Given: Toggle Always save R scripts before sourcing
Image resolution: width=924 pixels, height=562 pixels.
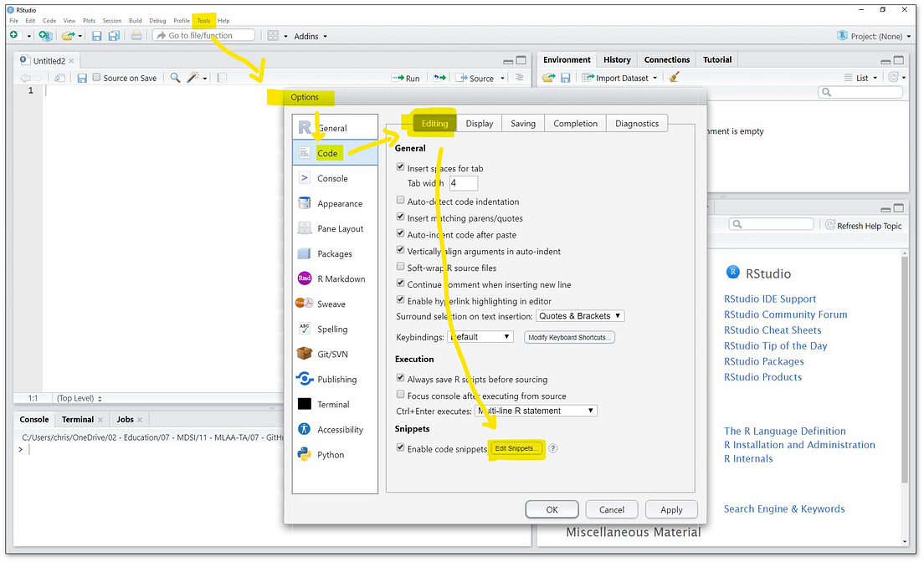Looking at the screenshot, I should pyautogui.click(x=401, y=378).
